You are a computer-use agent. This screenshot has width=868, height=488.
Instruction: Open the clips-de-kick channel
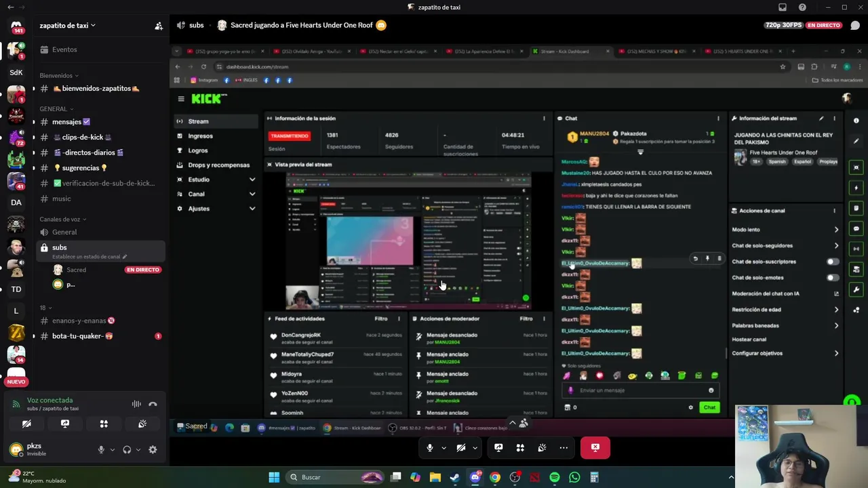[100, 137]
